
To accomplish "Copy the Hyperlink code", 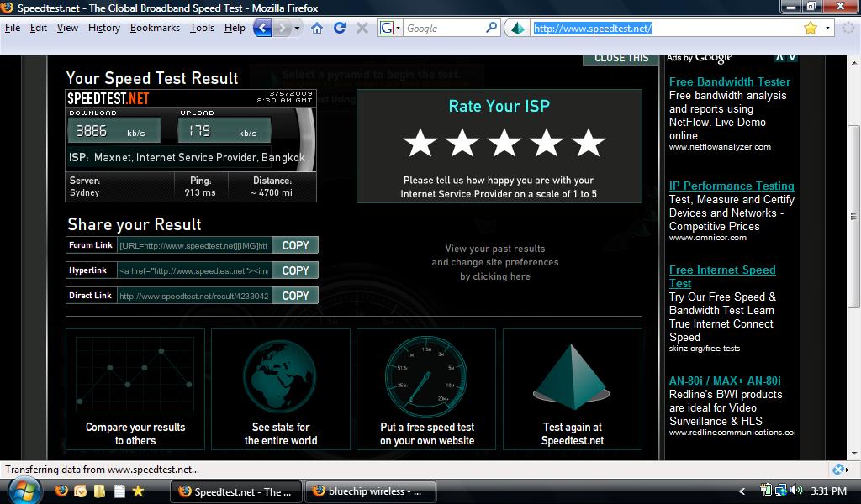I will tap(295, 270).
